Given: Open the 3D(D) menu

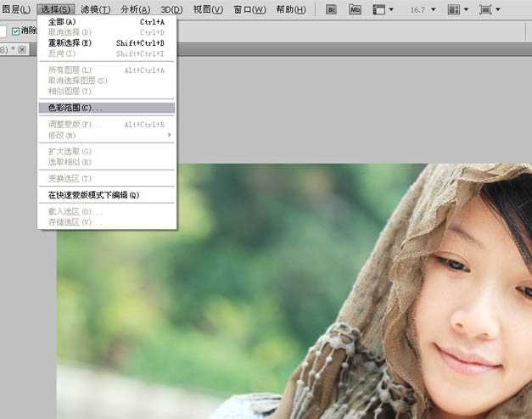Looking at the screenshot, I should 171,9.
